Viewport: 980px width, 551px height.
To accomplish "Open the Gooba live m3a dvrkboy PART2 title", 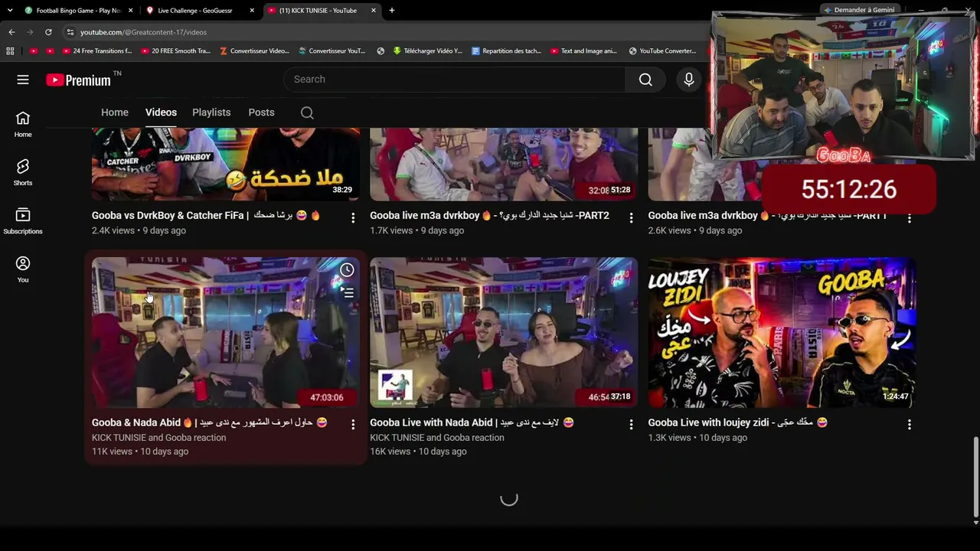I will click(x=489, y=216).
